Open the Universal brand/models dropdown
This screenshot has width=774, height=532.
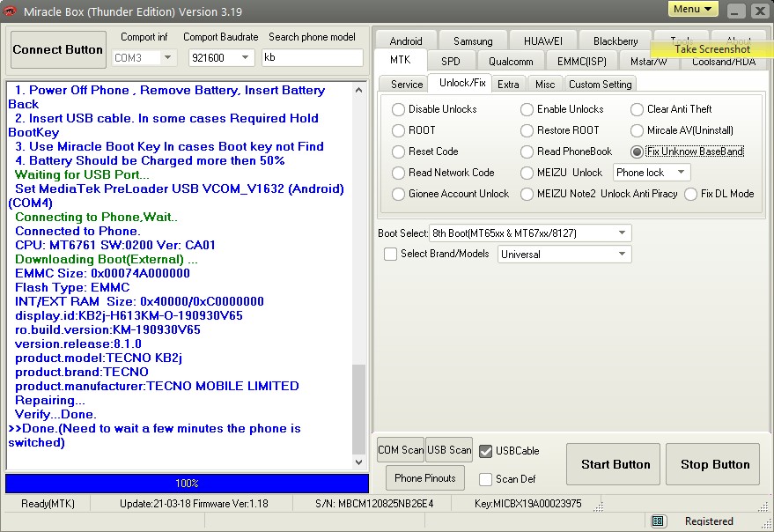click(x=622, y=255)
